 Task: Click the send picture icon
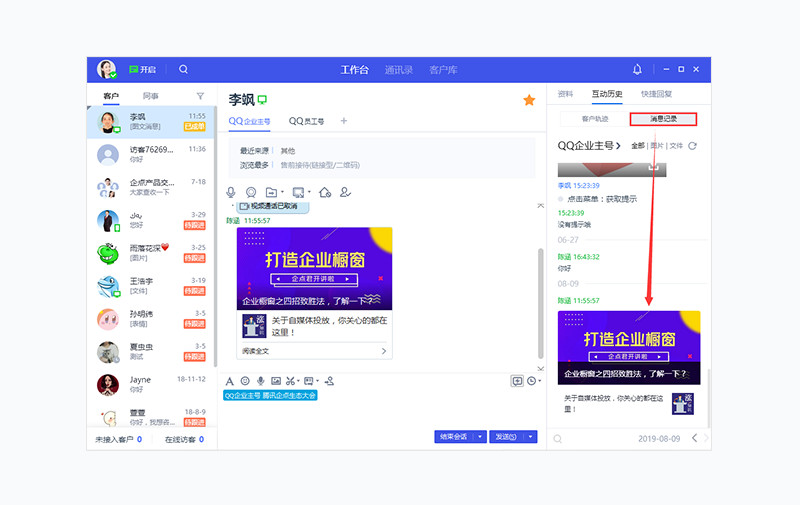(276, 381)
